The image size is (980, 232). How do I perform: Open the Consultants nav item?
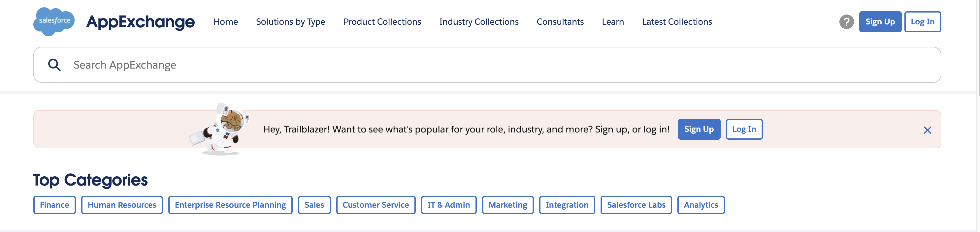point(560,22)
